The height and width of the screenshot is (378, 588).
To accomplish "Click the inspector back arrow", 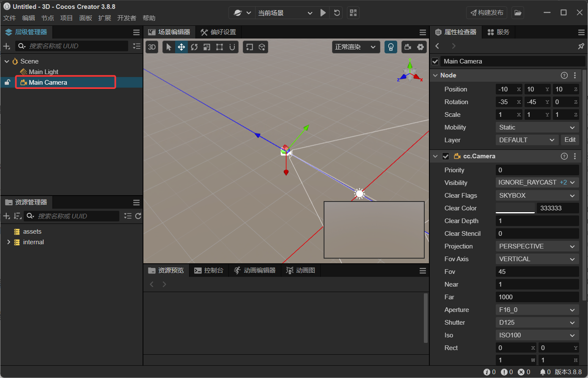I will [437, 46].
